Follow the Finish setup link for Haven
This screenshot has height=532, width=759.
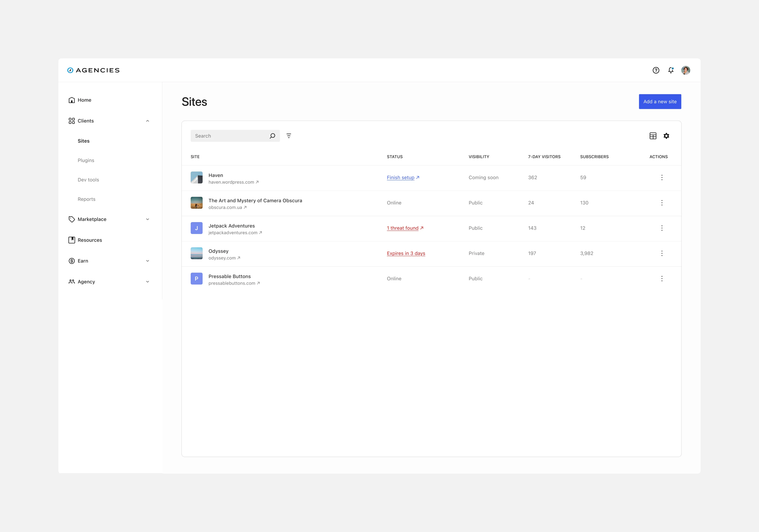point(400,177)
